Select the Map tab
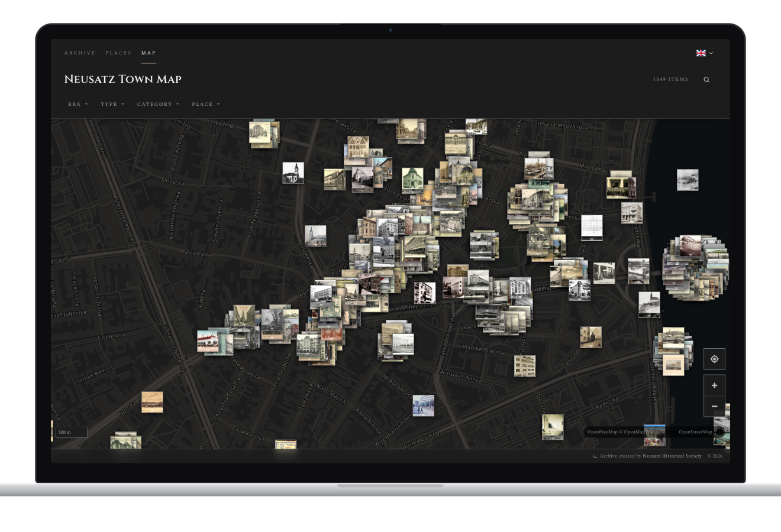Image resolution: width=781 pixels, height=532 pixels. pos(149,53)
